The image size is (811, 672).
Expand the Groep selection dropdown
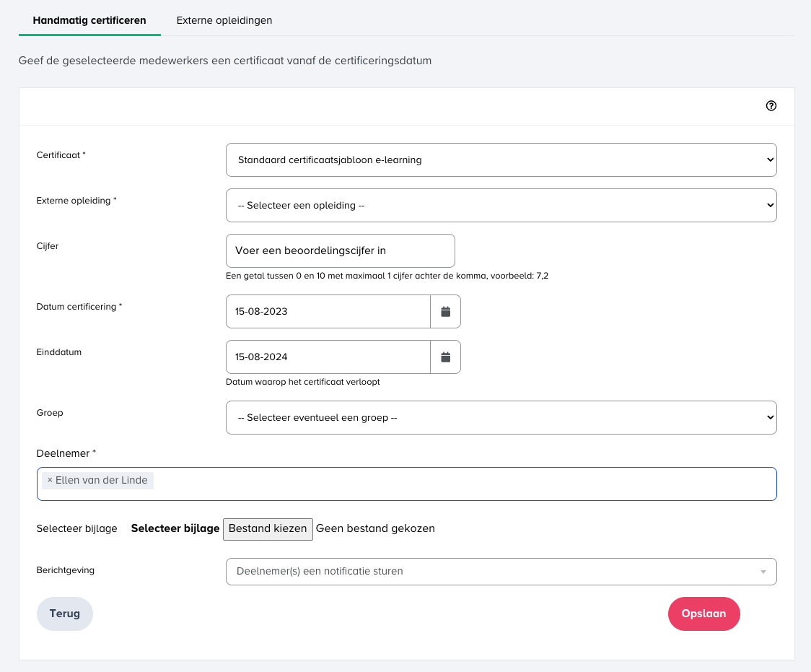point(501,418)
